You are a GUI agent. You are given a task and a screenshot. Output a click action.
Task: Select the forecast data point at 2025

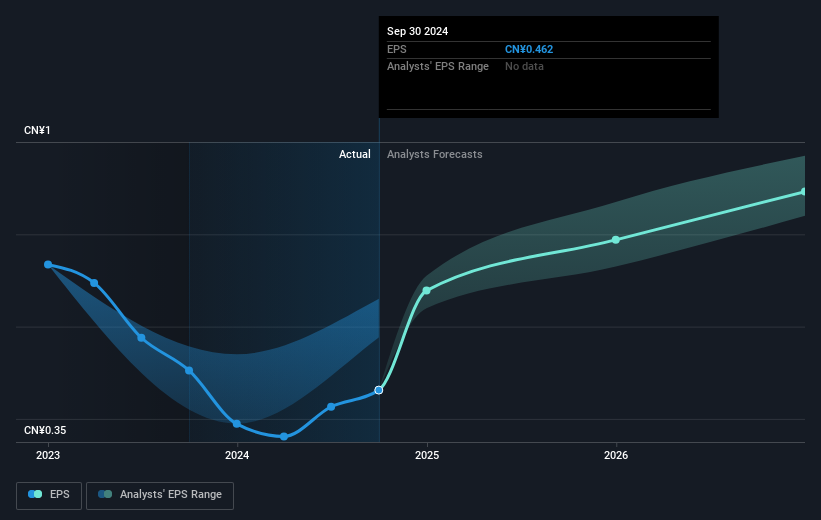tap(427, 290)
